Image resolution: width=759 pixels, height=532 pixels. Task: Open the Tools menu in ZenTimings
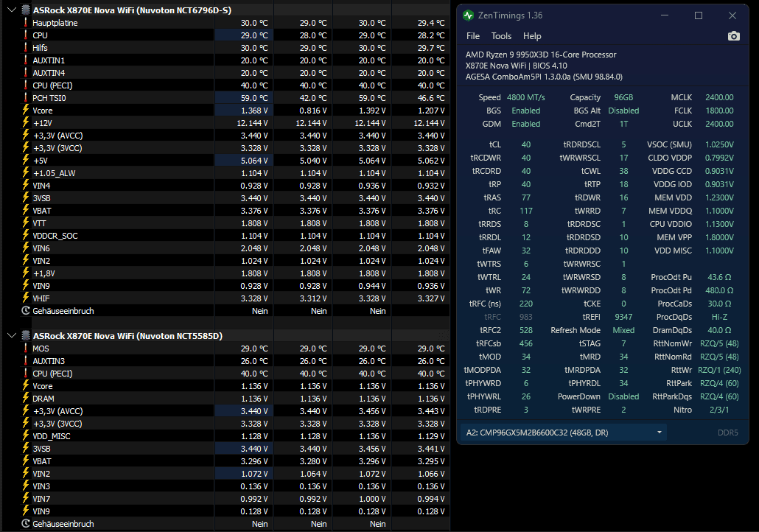coord(501,36)
